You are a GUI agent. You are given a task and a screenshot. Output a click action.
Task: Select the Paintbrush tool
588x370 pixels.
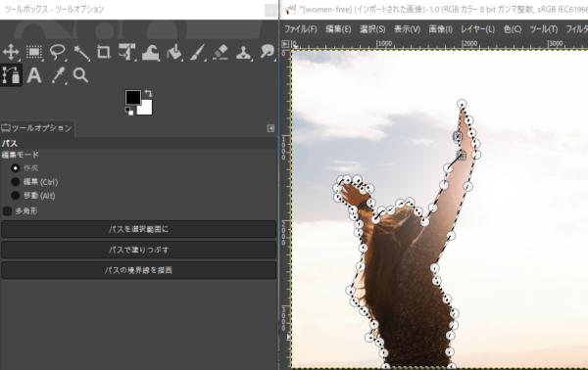click(197, 52)
